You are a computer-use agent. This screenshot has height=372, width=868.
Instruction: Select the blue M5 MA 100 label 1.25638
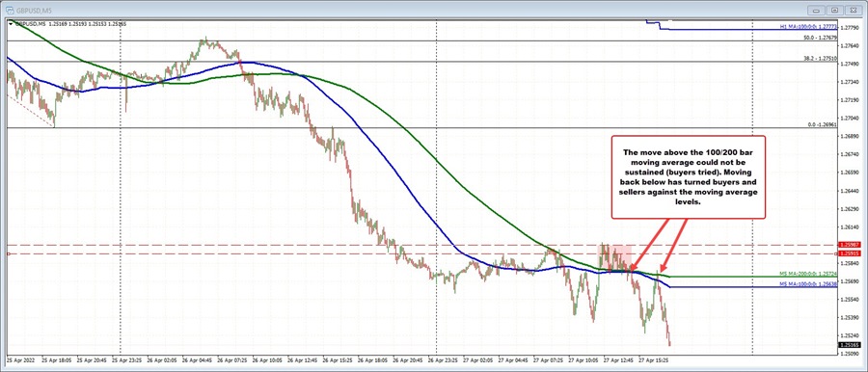pyautogui.click(x=808, y=284)
